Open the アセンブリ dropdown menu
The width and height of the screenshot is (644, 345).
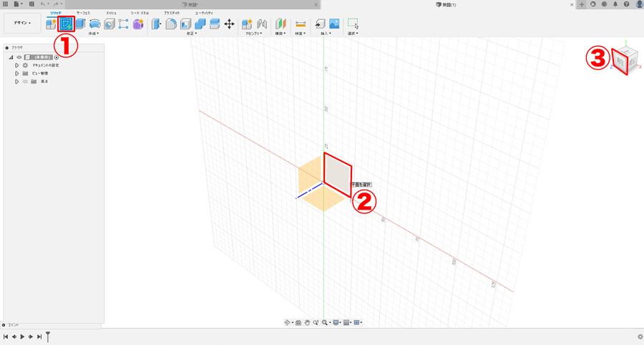(x=253, y=34)
